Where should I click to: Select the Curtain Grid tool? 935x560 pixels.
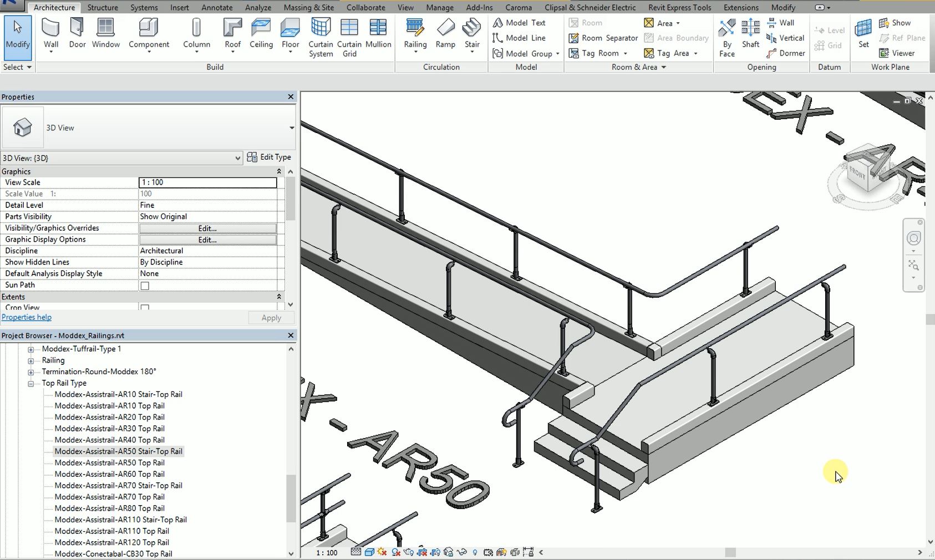coord(349,37)
